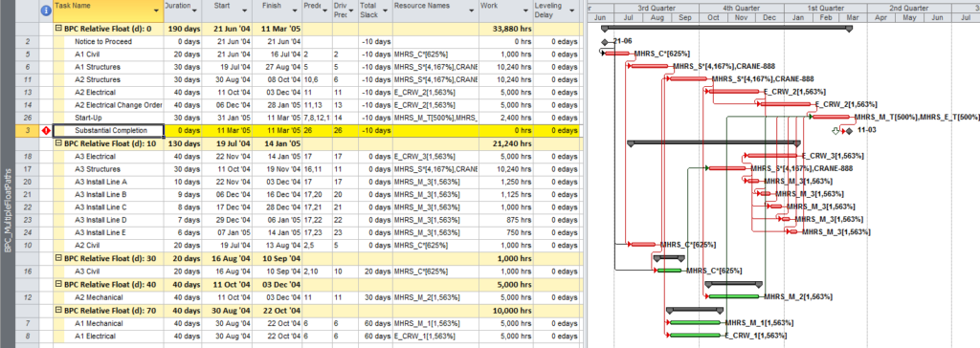Click the red constraint indicator on Substantial Completion
The width and height of the screenshot is (980, 348).
(46, 131)
